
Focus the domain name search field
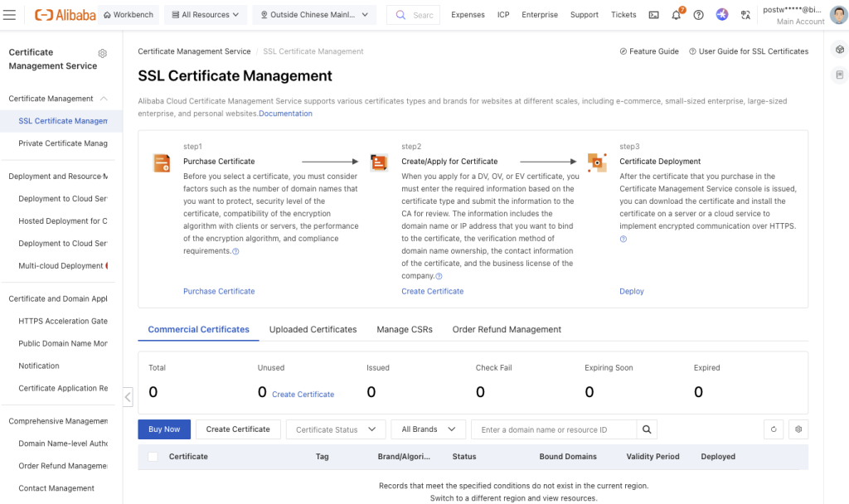[x=553, y=429]
